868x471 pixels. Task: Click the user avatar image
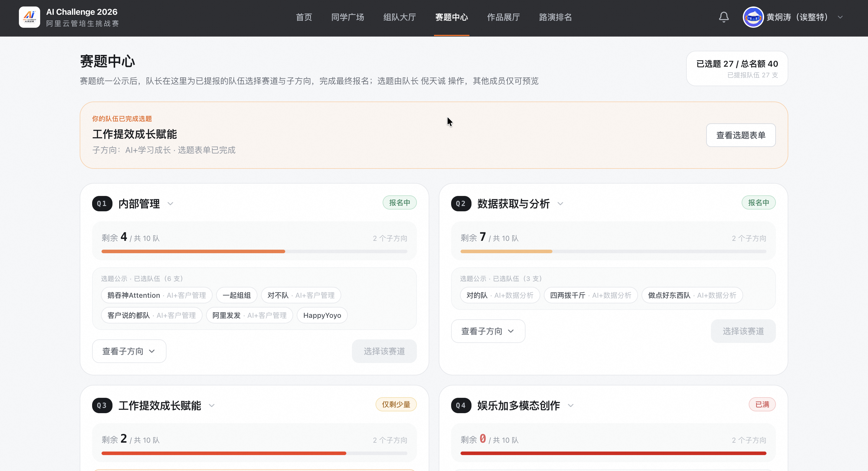tap(753, 17)
